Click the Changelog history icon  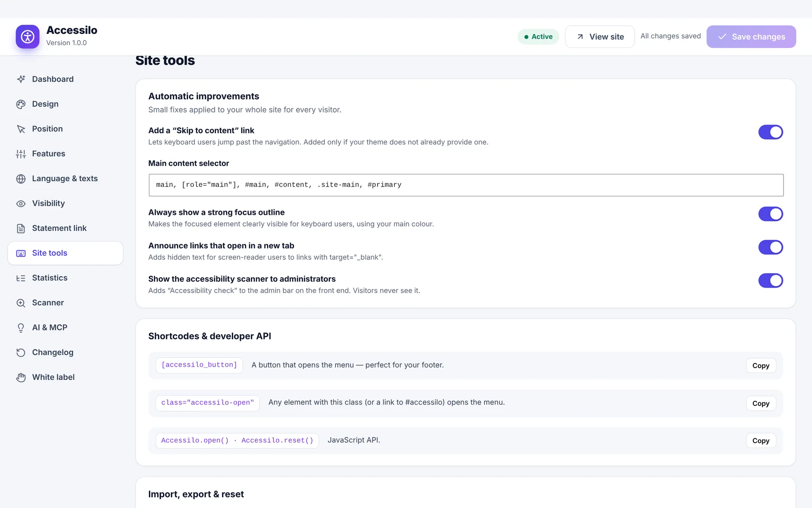click(x=21, y=353)
